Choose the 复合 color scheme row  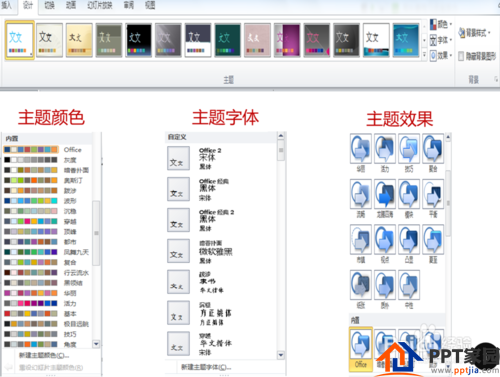47,262
